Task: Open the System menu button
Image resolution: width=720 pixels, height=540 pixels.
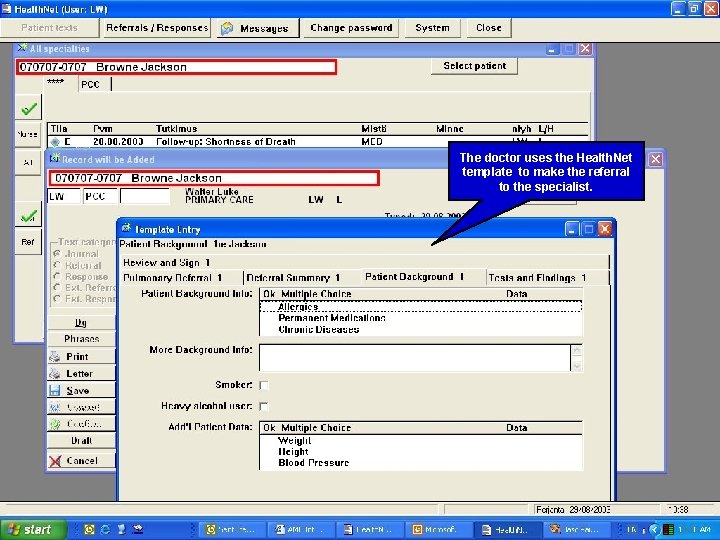Action: tap(433, 28)
